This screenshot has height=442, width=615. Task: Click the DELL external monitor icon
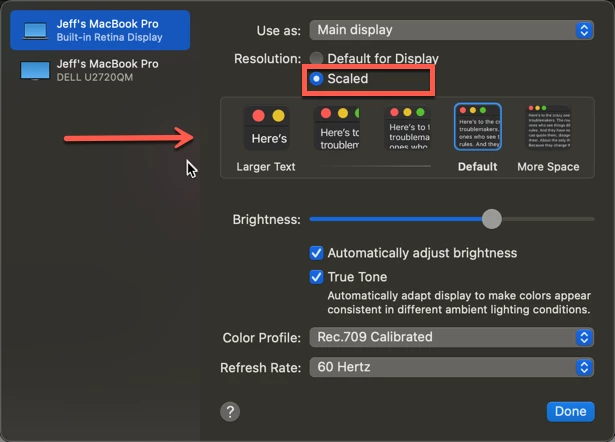pyautogui.click(x=35, y=71)
